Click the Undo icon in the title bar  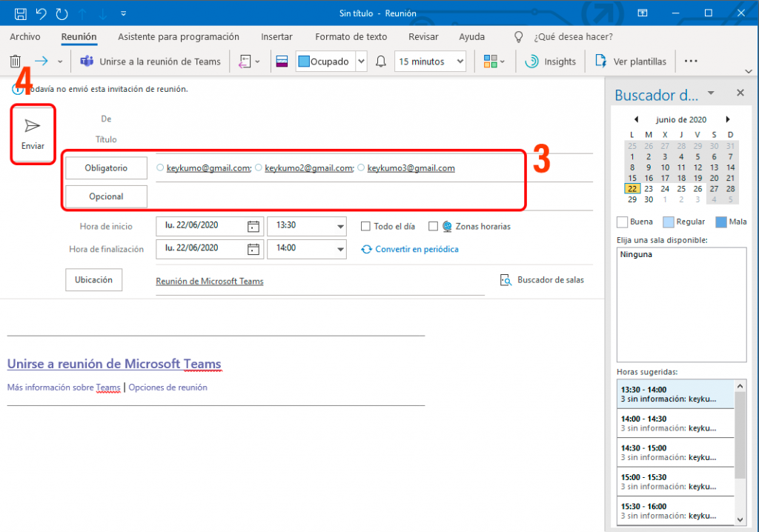tap(40, 13)
